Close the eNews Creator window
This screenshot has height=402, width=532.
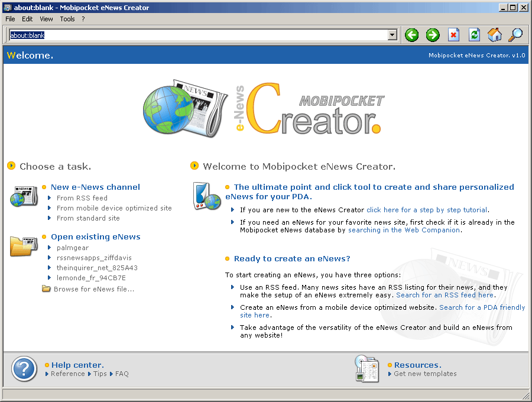tap(523, 8)
